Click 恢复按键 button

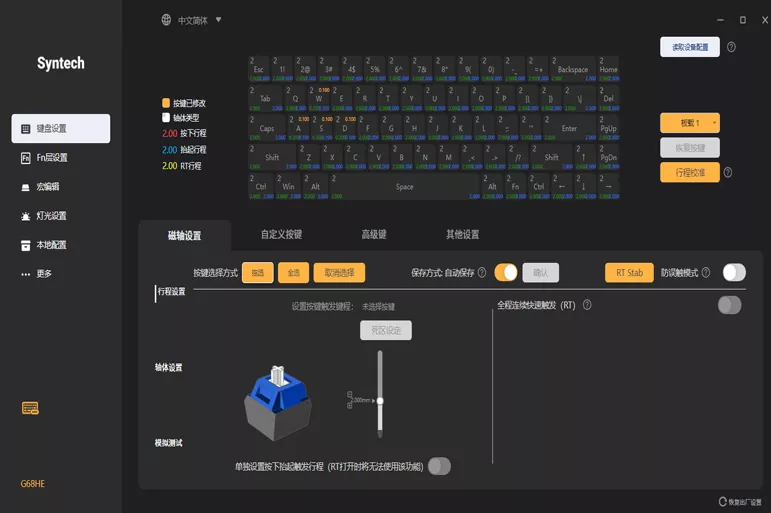(x=690, y=148)
